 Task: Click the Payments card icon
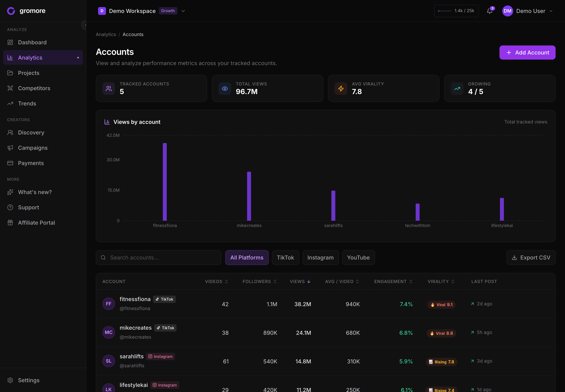(10, 163)
